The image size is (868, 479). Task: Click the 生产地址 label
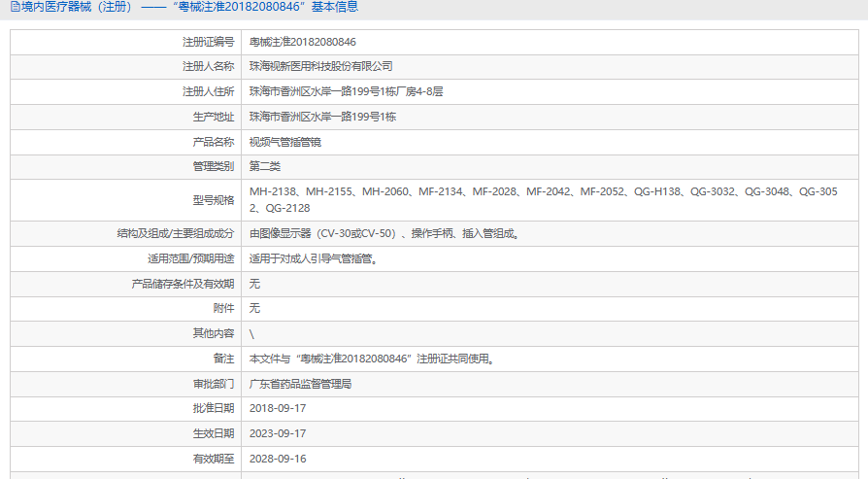tap(214, 117)
